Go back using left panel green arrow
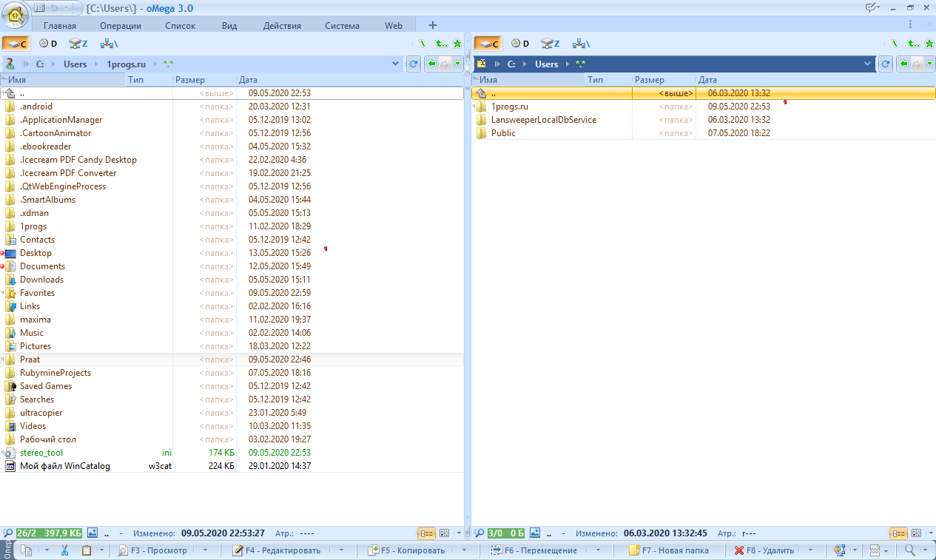Viewport: 936px width, 560px height. 432,64
